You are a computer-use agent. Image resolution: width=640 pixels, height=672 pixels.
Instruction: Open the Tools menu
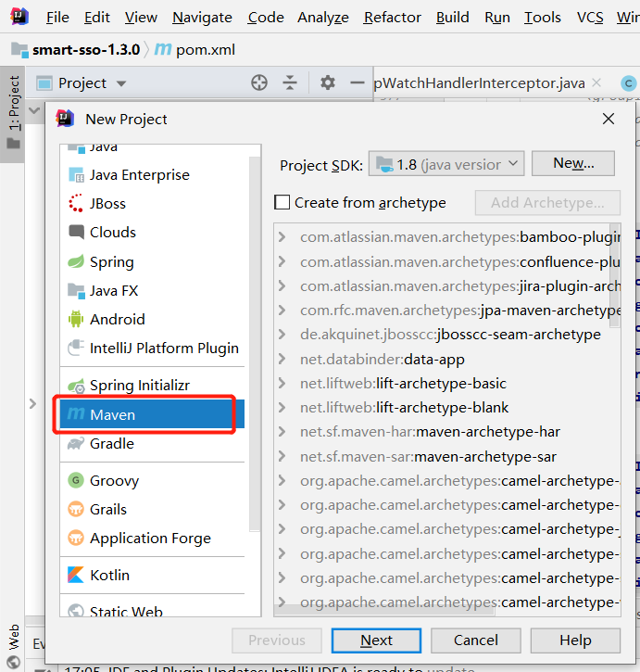pyautogui.click(x=543, y=17)
